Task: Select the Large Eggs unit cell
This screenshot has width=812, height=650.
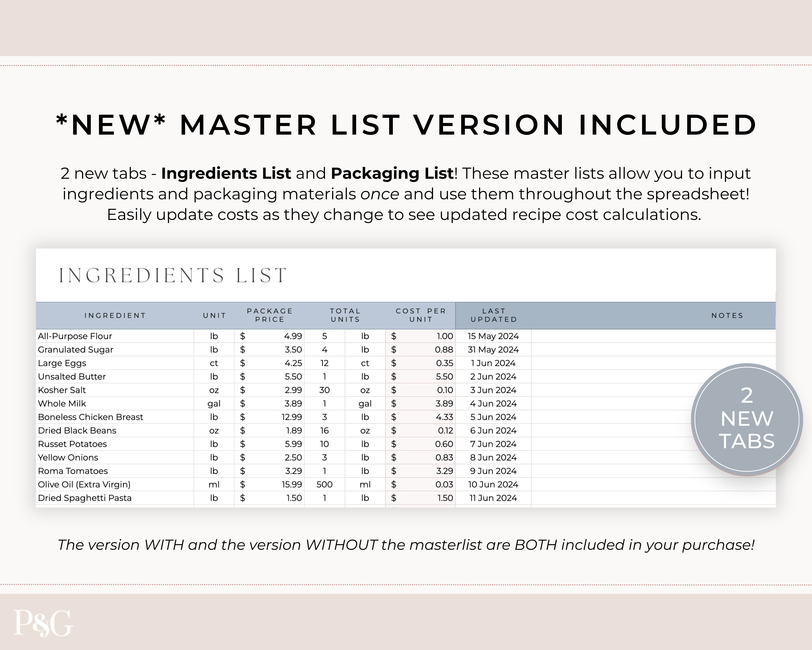Action: click(x=214, y=363)
